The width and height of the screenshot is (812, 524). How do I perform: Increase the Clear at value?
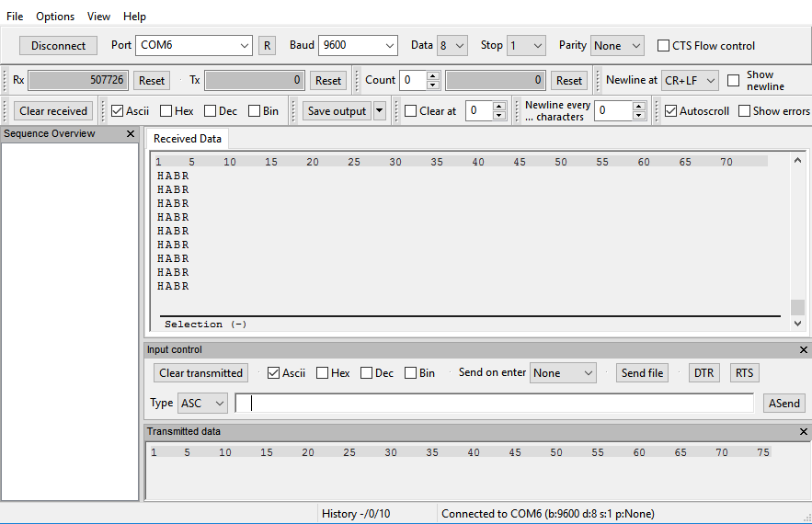498,106
